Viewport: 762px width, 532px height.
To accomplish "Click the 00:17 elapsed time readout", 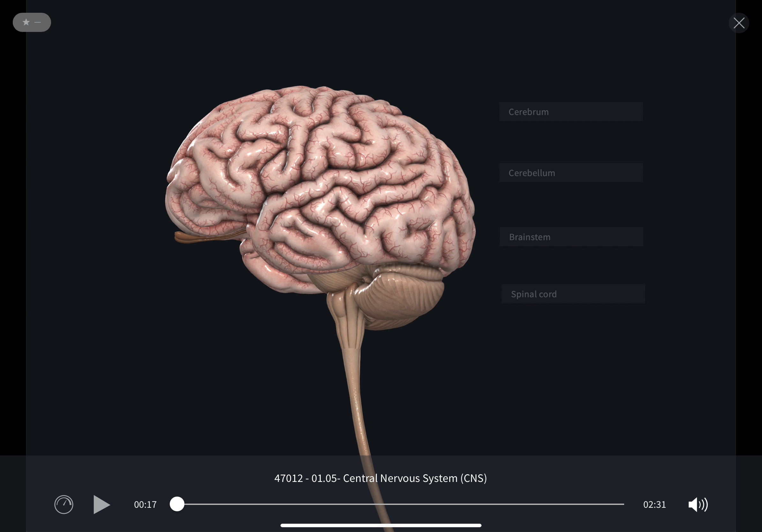I will click(x=145, y=505).
